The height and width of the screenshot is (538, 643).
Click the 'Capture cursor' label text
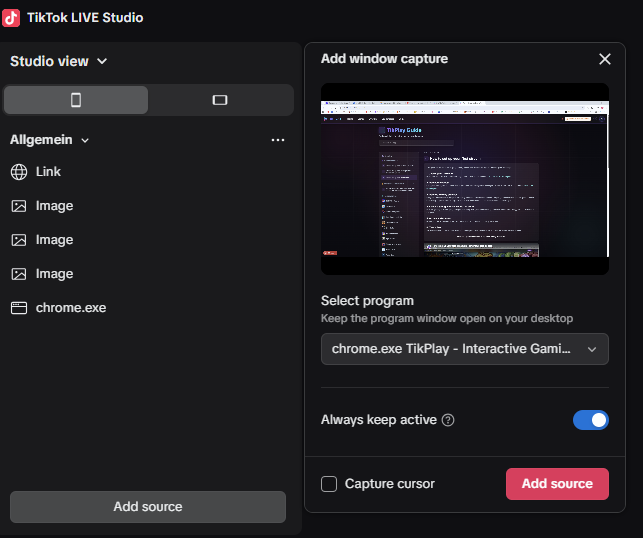click(x=390, y=484)
